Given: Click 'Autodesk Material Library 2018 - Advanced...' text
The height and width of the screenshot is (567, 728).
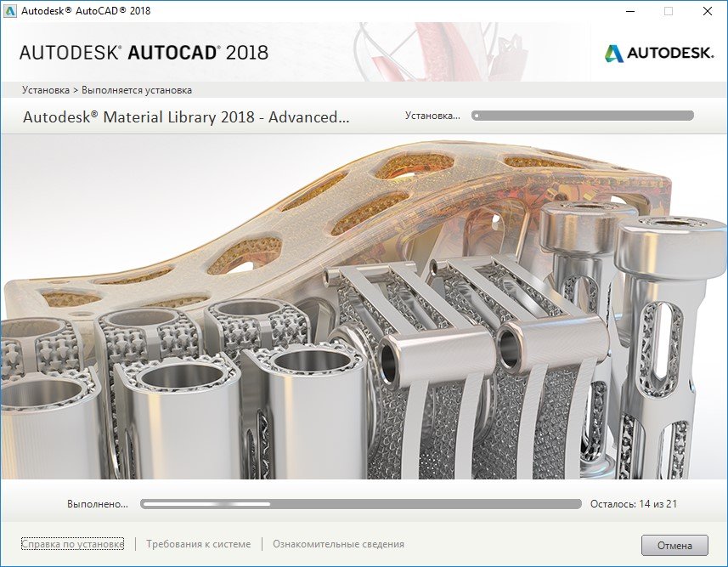Looking at the screenshot, I should pos(186,117).
